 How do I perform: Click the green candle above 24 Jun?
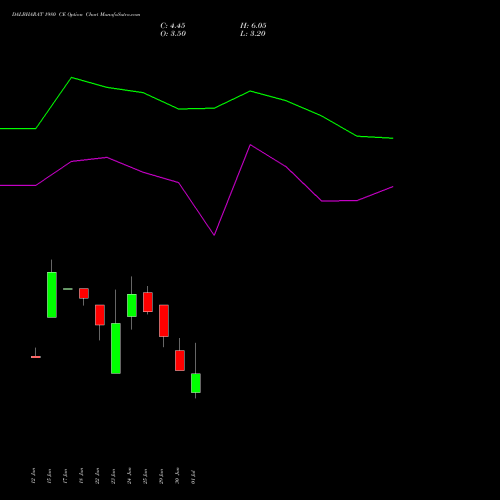click(x=132, y=305)
